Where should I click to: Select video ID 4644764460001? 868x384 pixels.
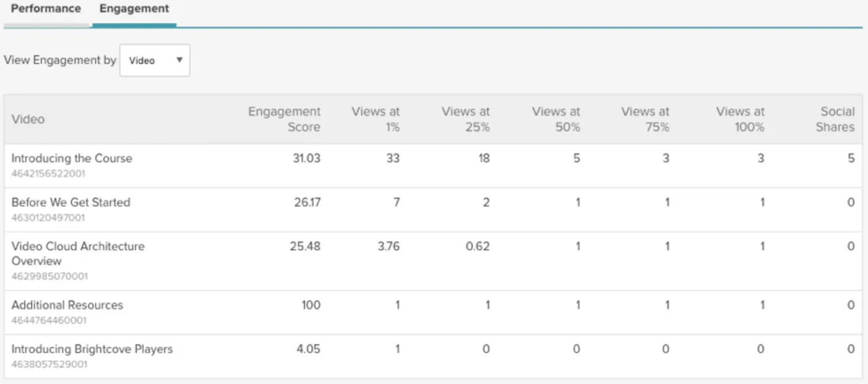point(49,320)
